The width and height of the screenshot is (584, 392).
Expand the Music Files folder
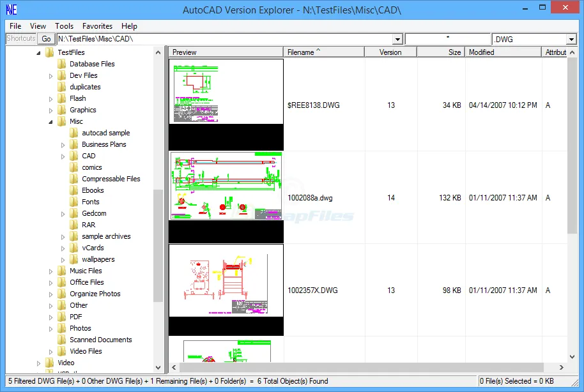(50, 271)
